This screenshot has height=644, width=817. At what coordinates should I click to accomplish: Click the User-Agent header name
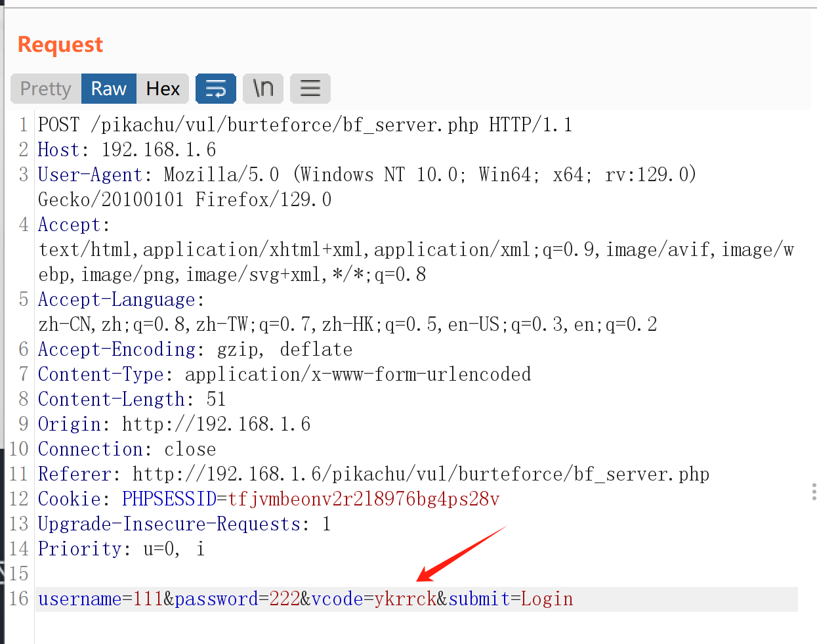[90, 175]
